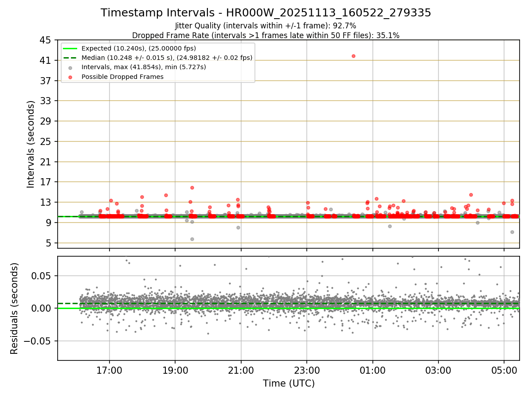Click the 'Dropped Frame Rate' 35.1% subtitle line
Viewport: 532px width, 399px height.
(x=266, y=35)
